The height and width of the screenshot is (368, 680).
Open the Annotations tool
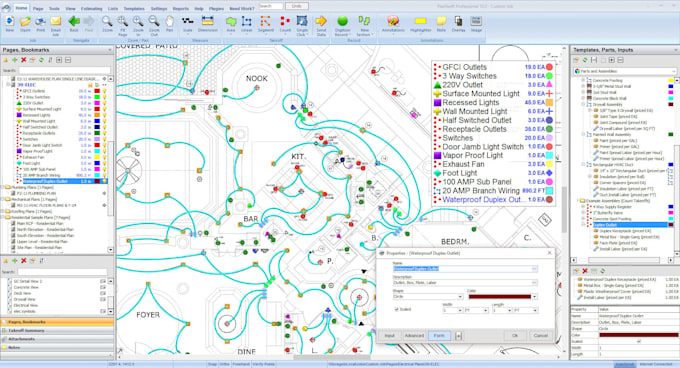(393, 21)
